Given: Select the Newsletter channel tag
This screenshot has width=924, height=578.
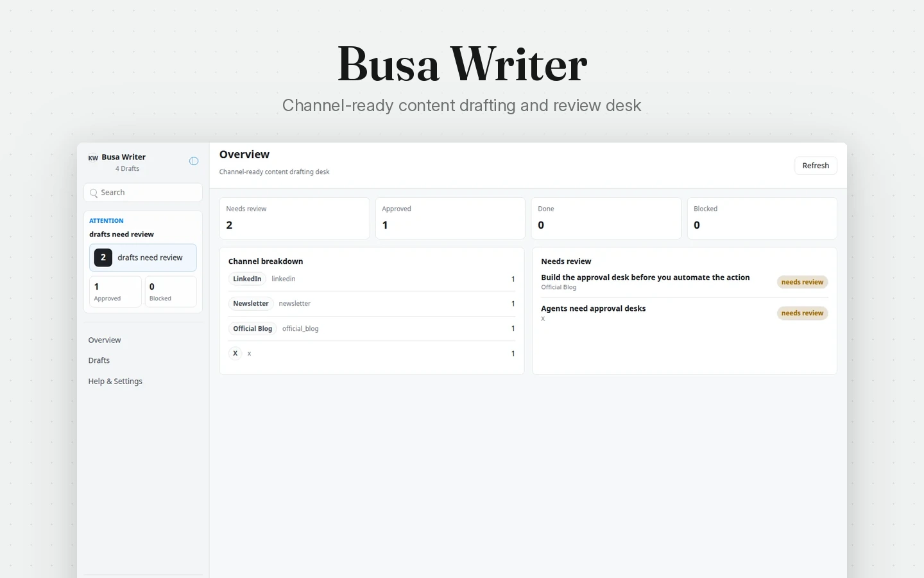Looking at the screenshot, I should [x=251, y=304].
